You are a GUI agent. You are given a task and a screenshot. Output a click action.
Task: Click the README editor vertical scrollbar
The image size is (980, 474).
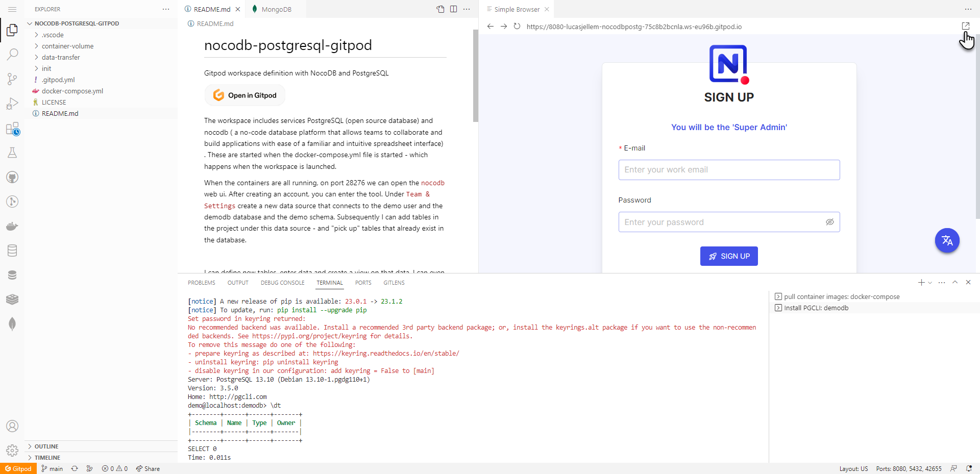click(476, 76)
